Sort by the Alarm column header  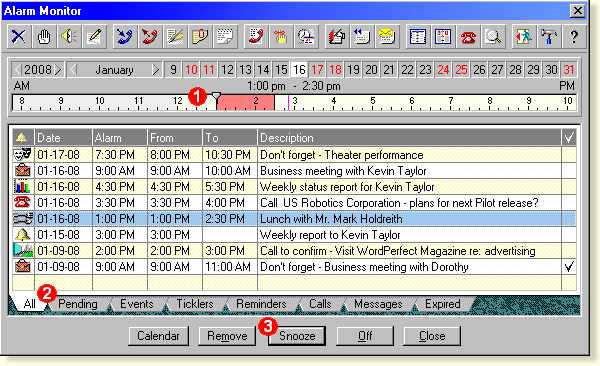coord(120,137)
